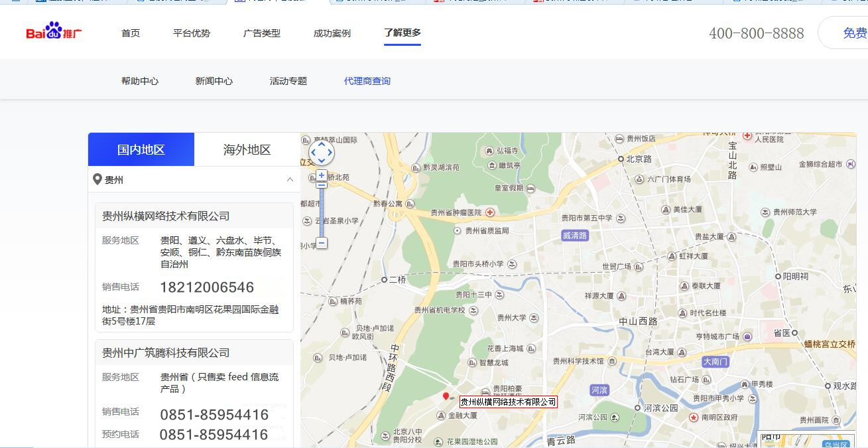Click the 黔灵湖滨苑 building icon
The width and height of the screenshot is (868, 448).
[416, 168]
